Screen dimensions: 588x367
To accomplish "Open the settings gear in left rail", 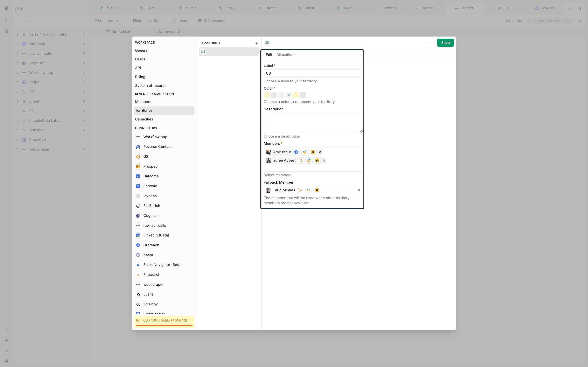I will pos(6,361).
